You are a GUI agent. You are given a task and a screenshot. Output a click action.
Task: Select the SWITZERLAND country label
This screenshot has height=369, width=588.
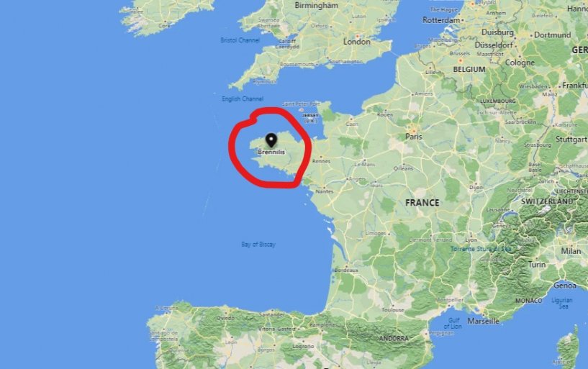click(547, 201)
